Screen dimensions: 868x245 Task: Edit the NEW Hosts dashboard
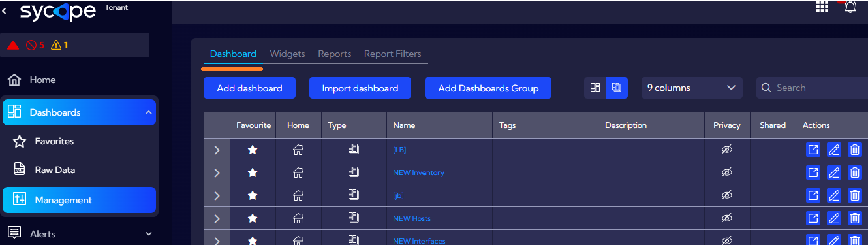(x=834, y=218)
